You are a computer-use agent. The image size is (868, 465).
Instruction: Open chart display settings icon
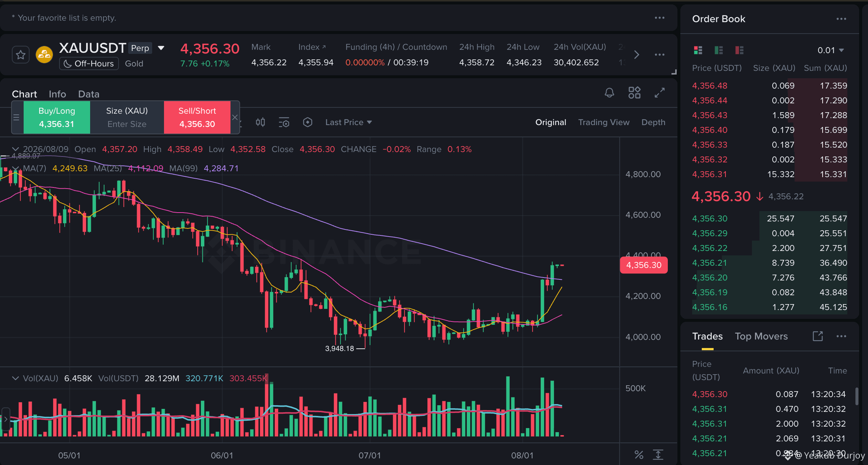284,122
